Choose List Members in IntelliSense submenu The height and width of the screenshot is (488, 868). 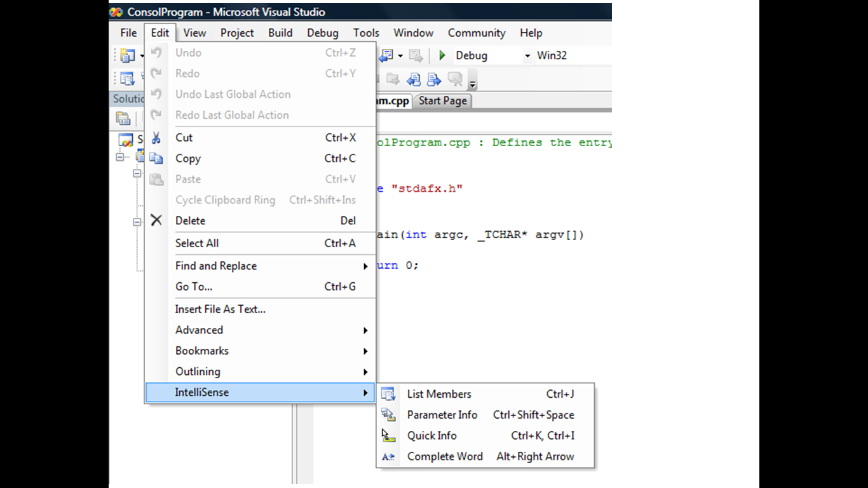[485, 395]
